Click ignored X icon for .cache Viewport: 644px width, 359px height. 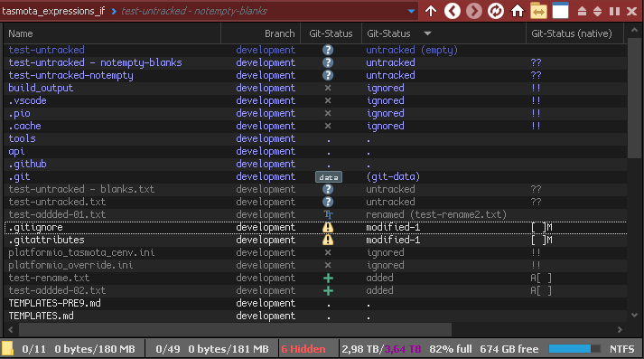[x=328, y=127]
